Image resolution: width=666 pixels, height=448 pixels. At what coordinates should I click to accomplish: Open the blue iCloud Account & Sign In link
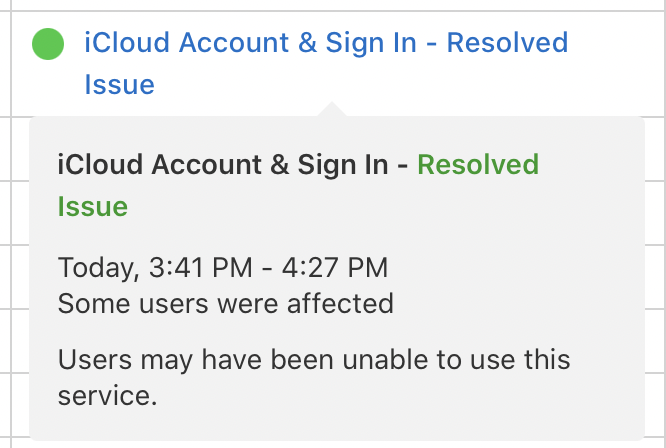326,63
